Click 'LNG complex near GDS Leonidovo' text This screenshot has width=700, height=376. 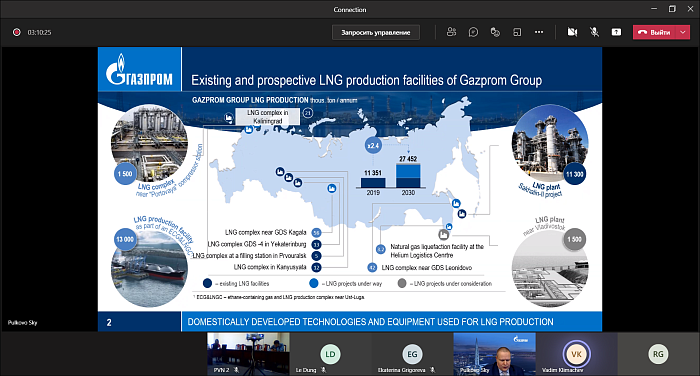[x=427, y=267]
